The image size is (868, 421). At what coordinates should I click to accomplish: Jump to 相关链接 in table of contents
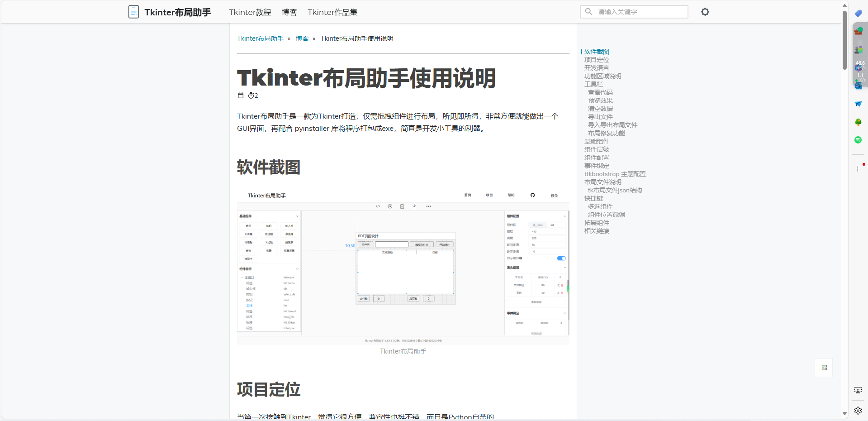click(597, 231)
